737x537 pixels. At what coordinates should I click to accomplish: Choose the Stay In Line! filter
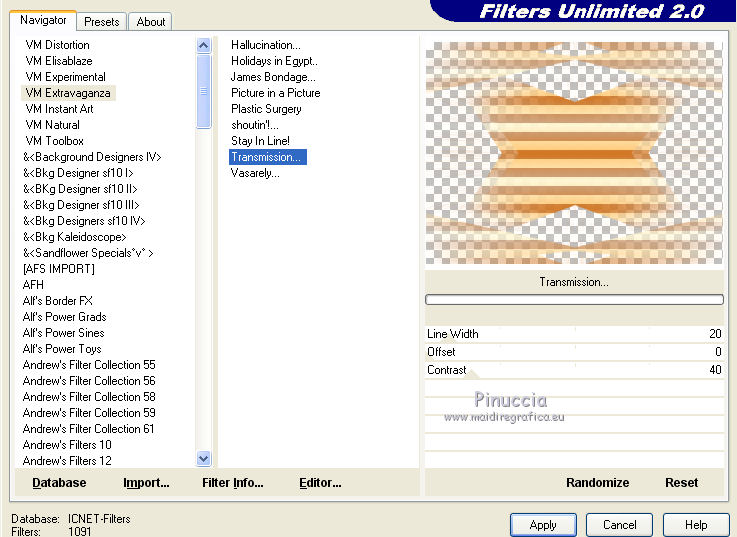260,141
